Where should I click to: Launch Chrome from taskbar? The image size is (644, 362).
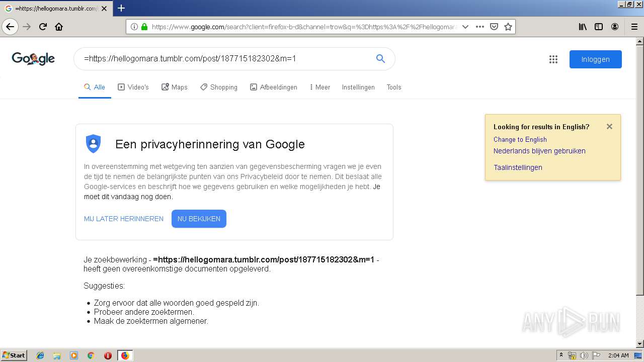(91, 355)
